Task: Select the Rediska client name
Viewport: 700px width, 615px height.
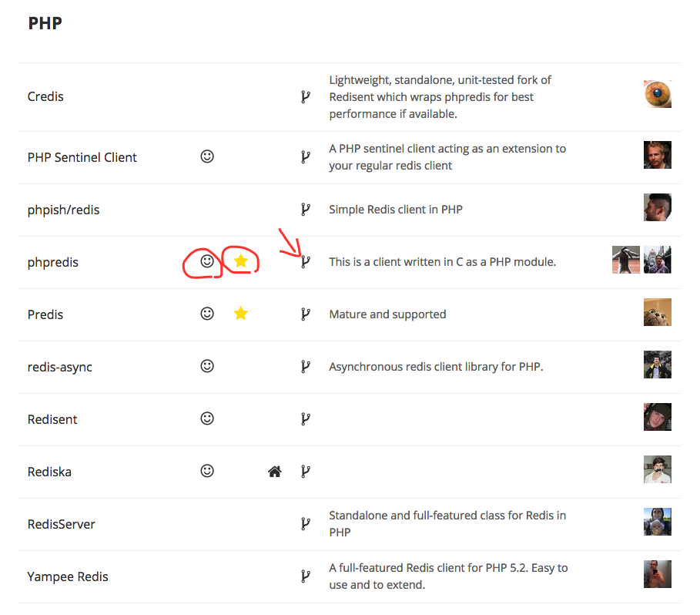Action: coord(49,472)
